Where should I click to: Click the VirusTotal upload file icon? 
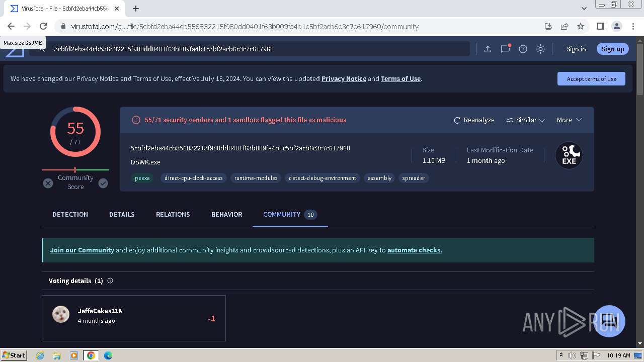(x=488, y=49)
